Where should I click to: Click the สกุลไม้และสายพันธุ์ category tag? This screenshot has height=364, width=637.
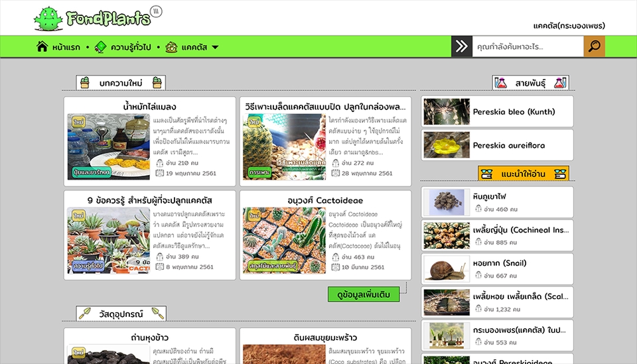273,266
